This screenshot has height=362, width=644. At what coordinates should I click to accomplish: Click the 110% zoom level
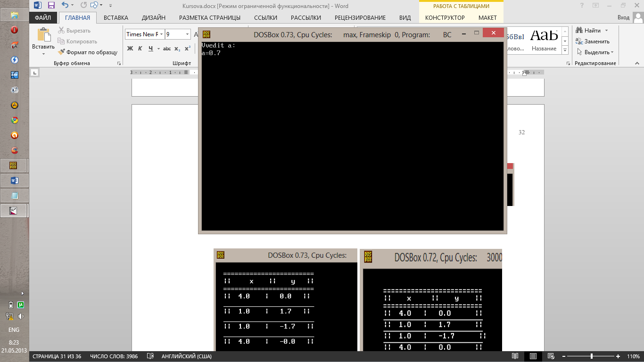(x=633, y=356)
